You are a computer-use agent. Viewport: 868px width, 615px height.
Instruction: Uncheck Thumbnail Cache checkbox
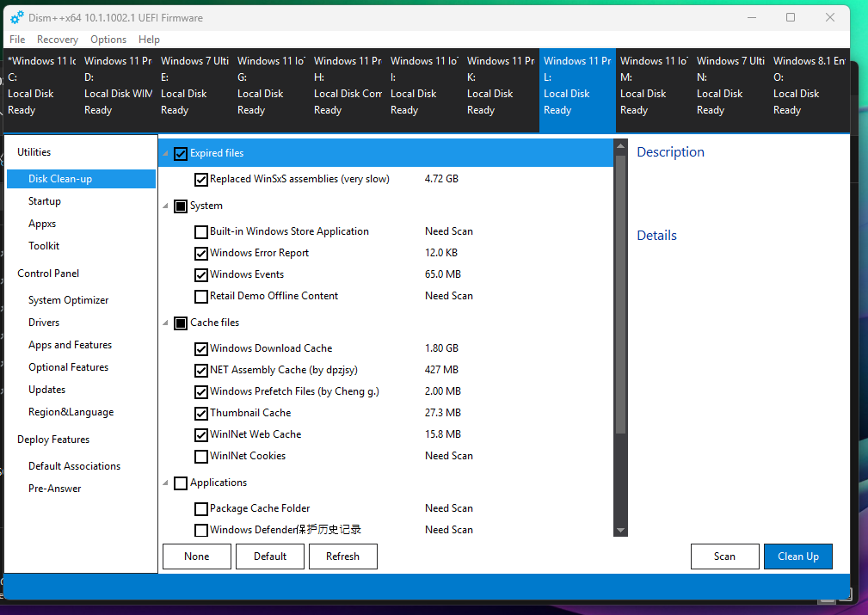201,414
